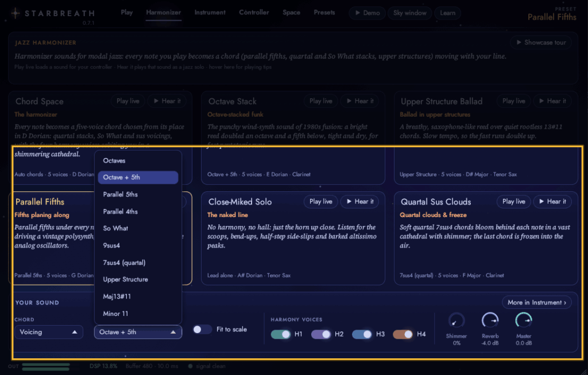588x375 pixels.
Task: Click the DSP 13.8% readout
Action: tap(103, 366)
